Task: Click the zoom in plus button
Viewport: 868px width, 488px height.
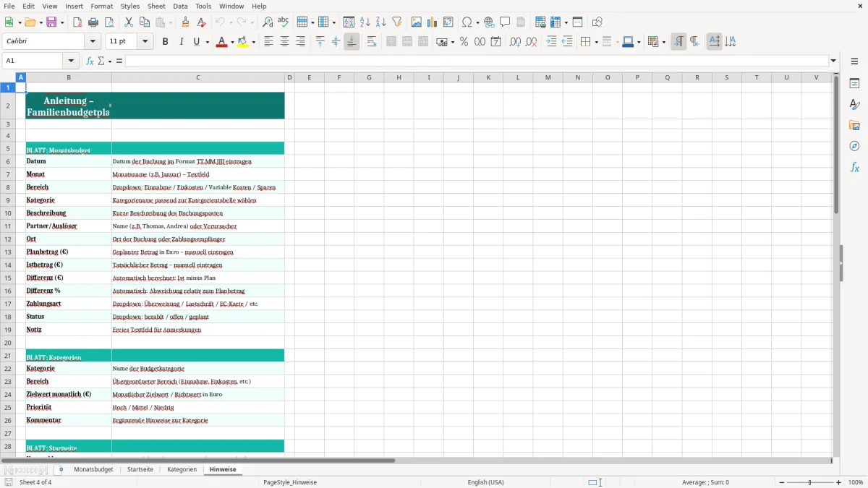Action: point(839,482)
